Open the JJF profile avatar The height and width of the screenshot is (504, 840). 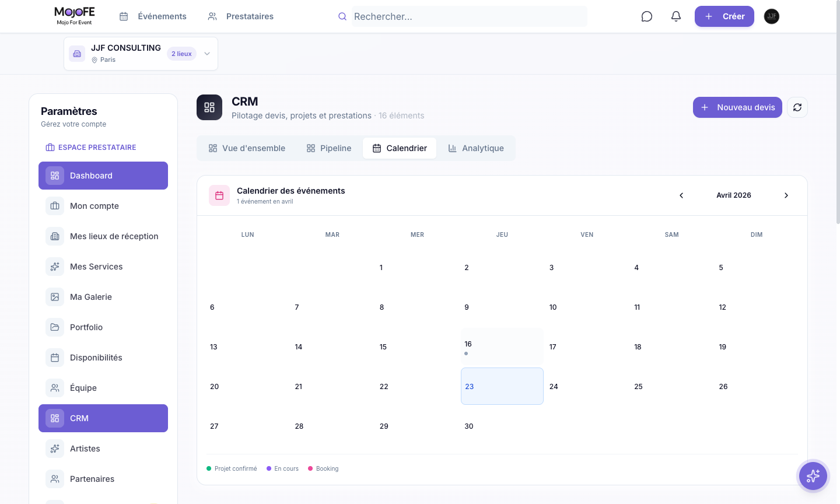pyautogui.click(x=772, y=16)
